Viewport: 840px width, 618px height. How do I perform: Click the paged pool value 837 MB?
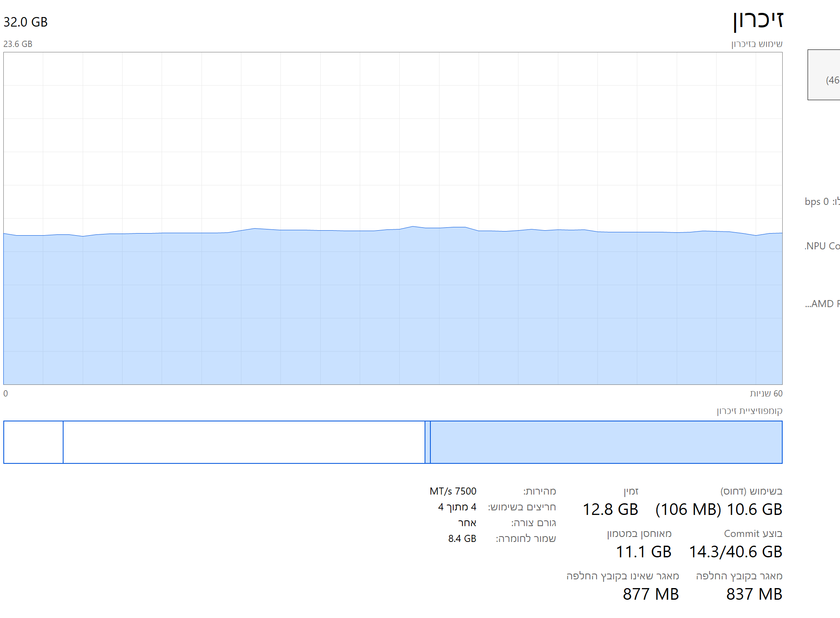pos(754,594)
